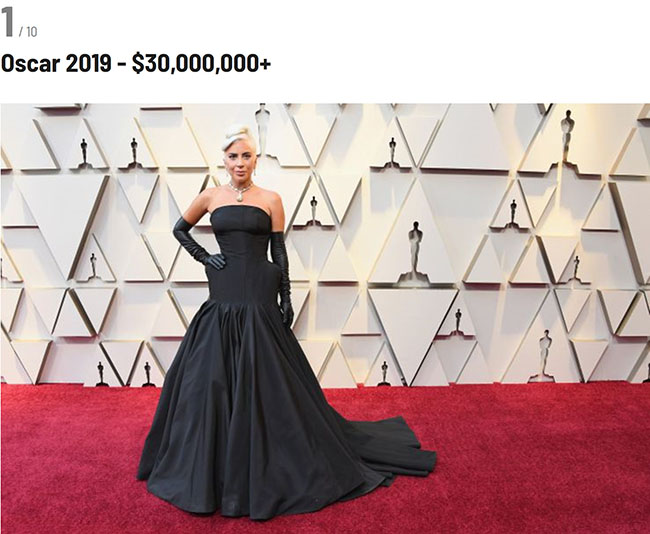
Task: Click the "$30,000,000+" value in the heading
Action: pyautogui.click(x=201, y=63)
